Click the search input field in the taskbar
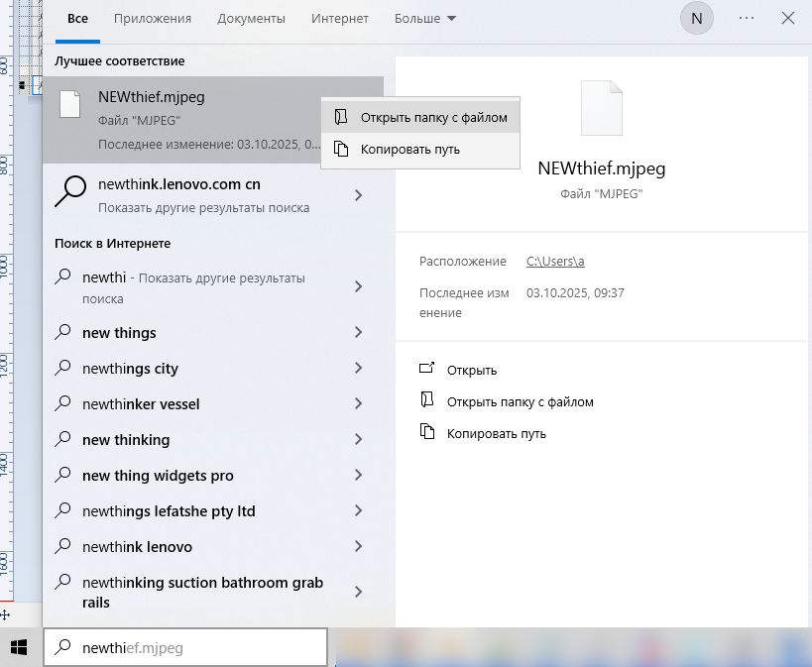The width and height of the screenshot is (812, 667). tap(188, 648)
